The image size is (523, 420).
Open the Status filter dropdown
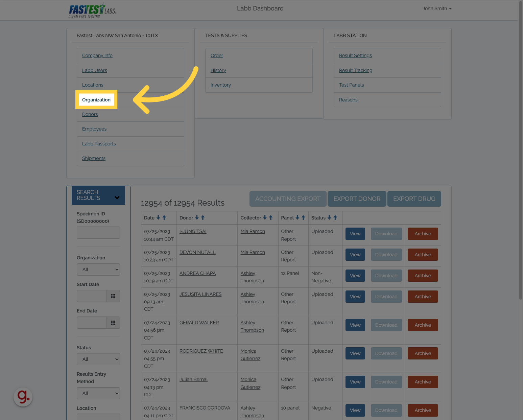(x=98, y=359)
